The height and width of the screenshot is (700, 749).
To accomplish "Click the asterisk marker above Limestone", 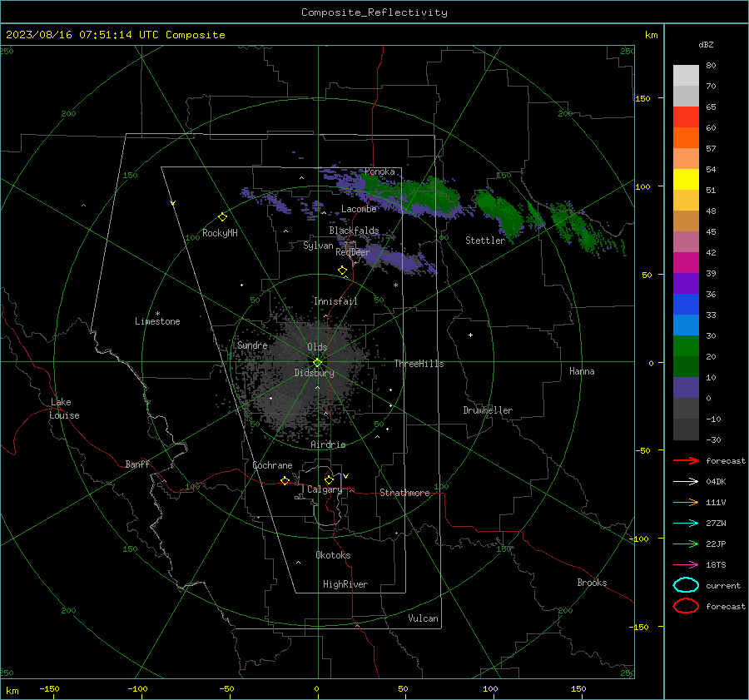I will click(157, 314).
